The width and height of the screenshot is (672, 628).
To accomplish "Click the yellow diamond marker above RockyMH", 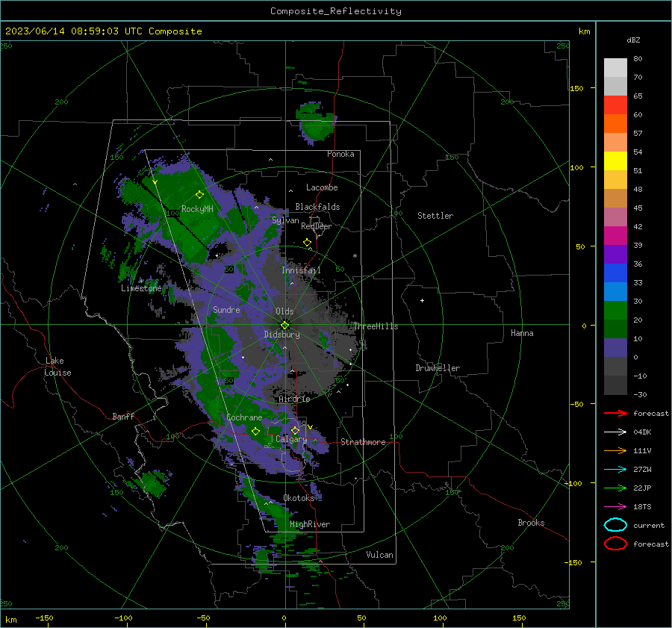I will click(x=199, y=195).
